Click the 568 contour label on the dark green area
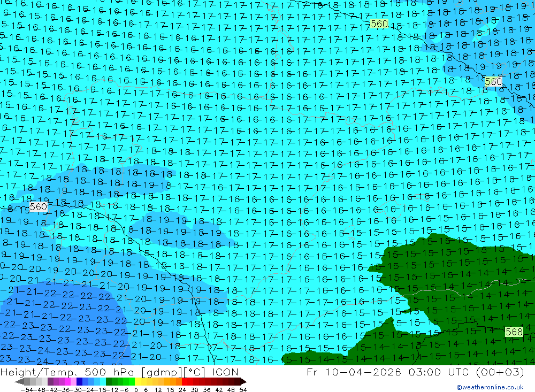The height and width of the screenshot is (392, 535). pos(514,332)
